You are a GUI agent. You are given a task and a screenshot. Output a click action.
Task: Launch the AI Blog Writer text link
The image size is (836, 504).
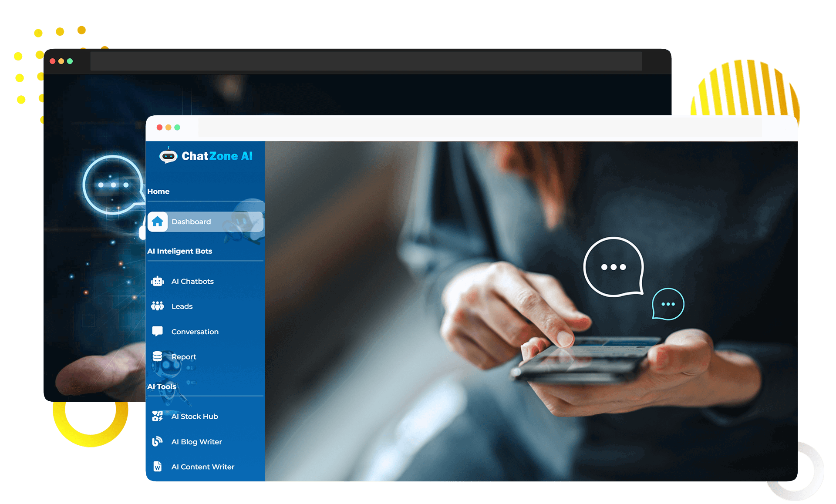196,442
